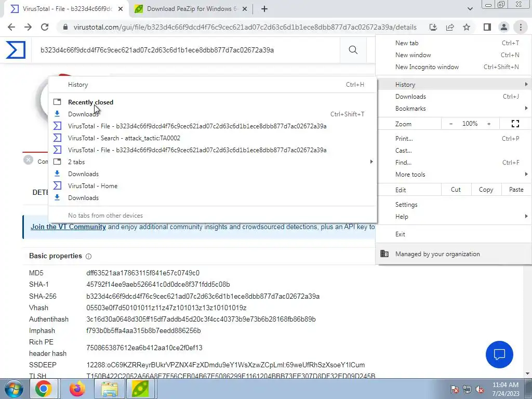Click the Copy button in Edit row
This screenshot has height=399, width=532.
coord(486,190)
